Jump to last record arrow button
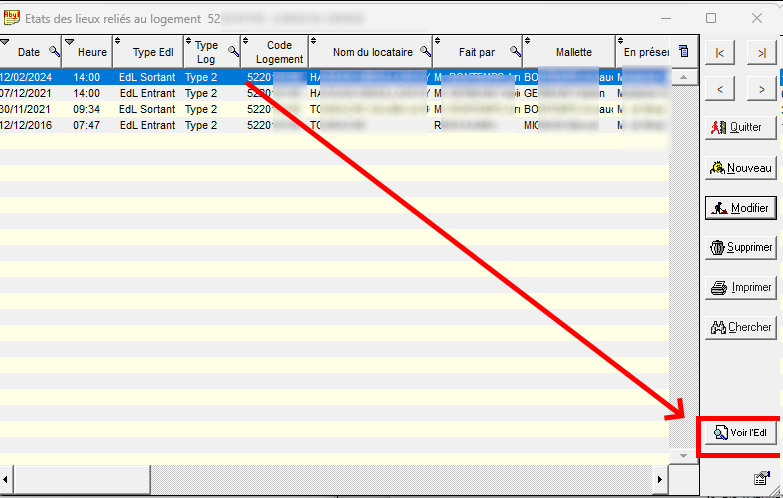783x498 pixels. point(761,52)
